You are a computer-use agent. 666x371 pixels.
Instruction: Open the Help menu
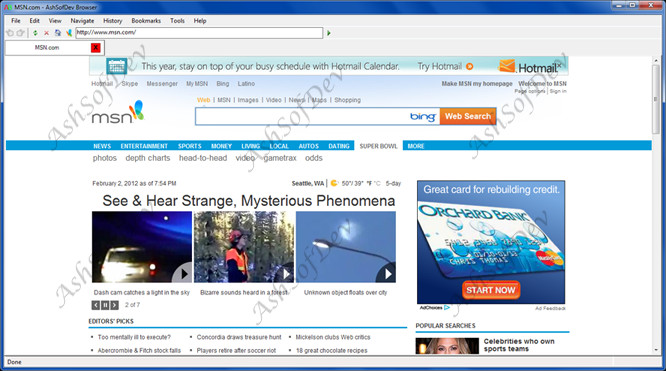(200, 20)
